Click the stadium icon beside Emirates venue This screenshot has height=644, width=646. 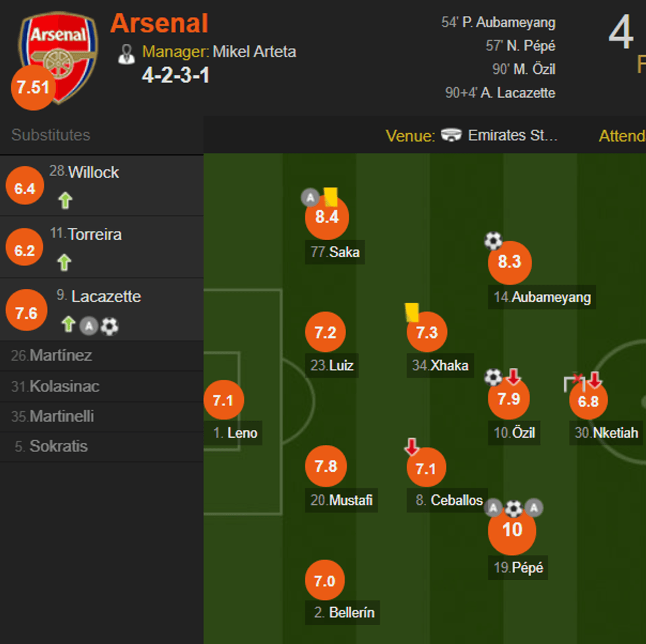pos(452,136)
